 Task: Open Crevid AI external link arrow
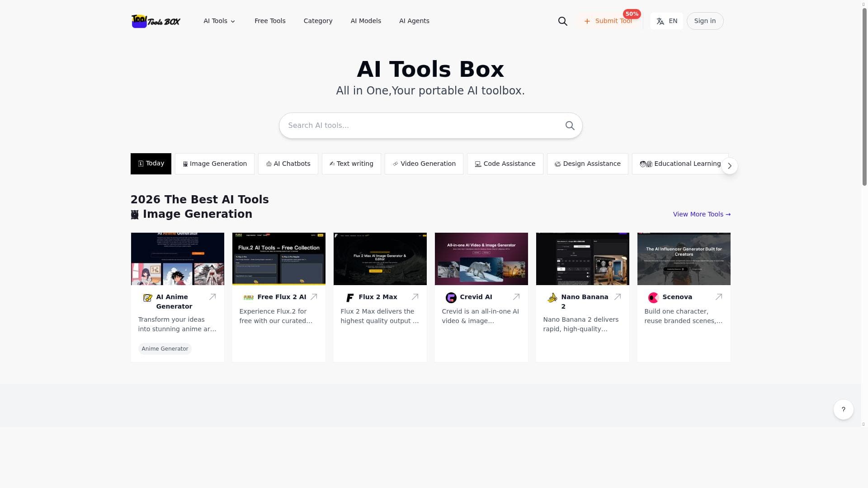click(x=516, y=297)
